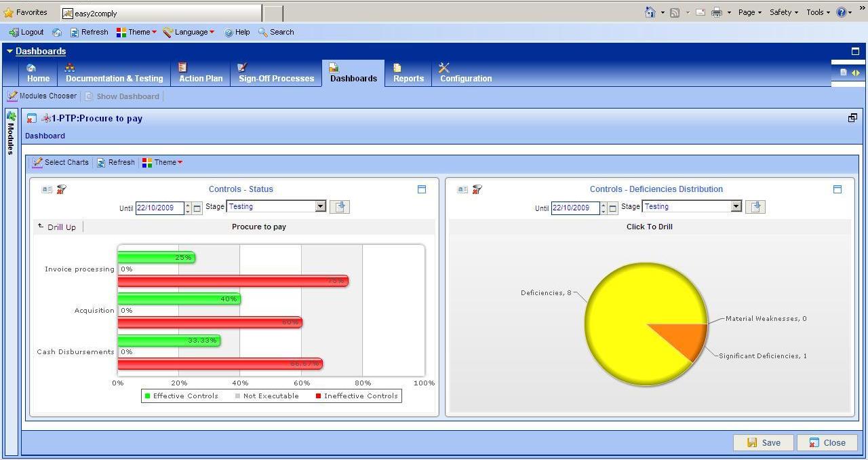Screen dimensions: 868x460
Task: Close the 1-PTP module panel icon
Action: pos(31,118)
